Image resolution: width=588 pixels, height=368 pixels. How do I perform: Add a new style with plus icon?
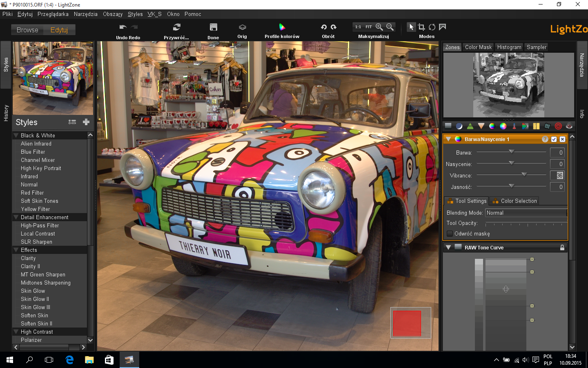pyautogui.click(x=86, y=122)
